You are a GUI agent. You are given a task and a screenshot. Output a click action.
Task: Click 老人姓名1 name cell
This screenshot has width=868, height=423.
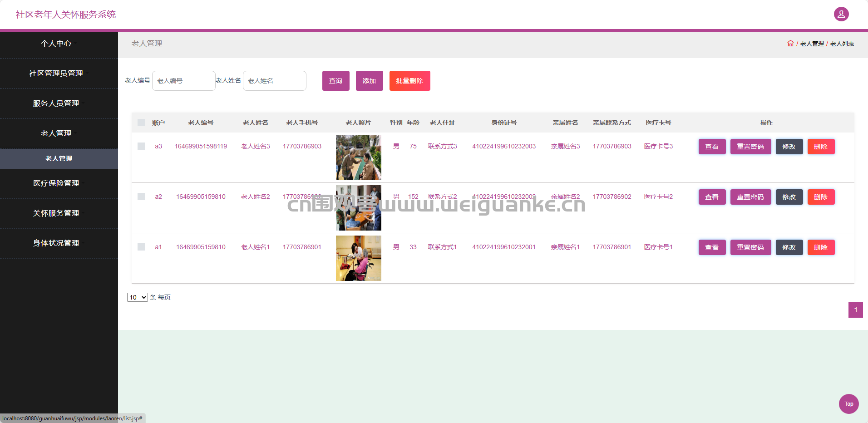click(256, 247)
